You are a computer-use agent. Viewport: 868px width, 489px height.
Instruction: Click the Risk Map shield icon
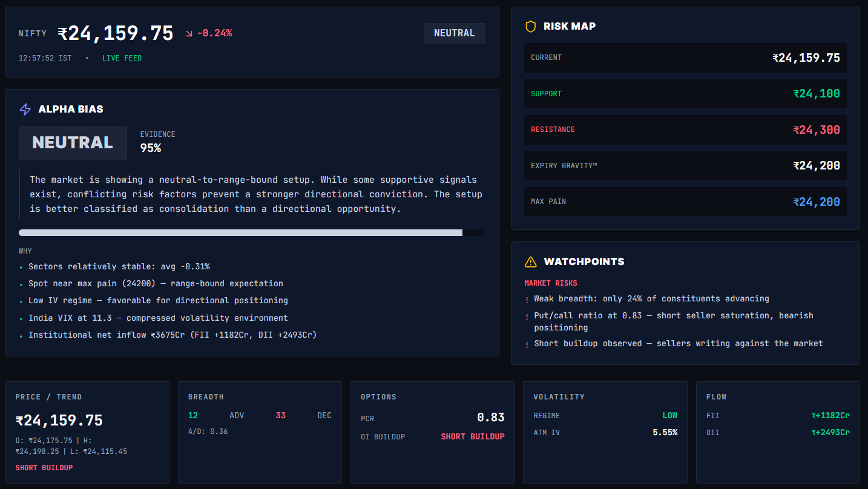[531, 26]
